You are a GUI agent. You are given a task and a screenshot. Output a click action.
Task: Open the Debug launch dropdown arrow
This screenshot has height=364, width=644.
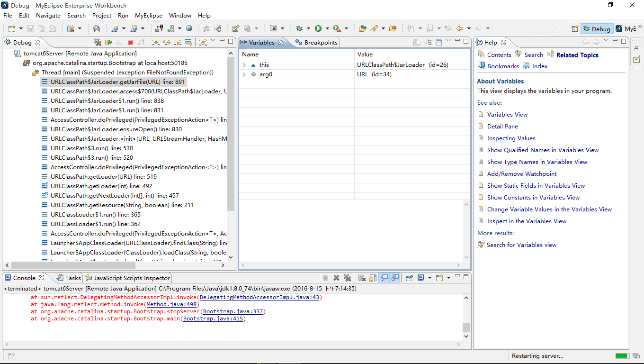(x=308, y=28)
